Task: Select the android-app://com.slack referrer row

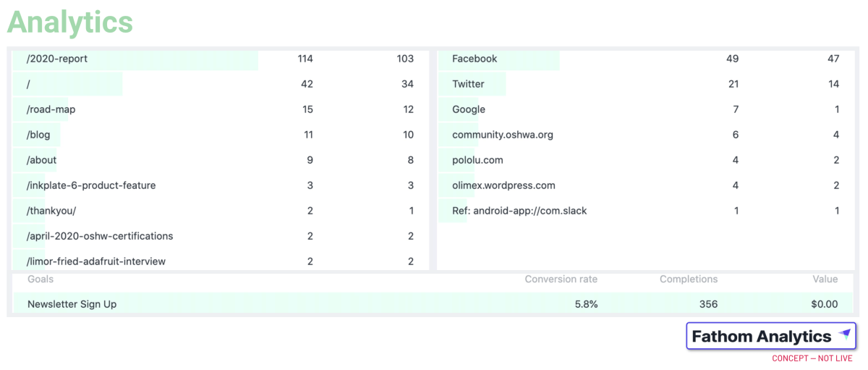Action: pos(646,211)
